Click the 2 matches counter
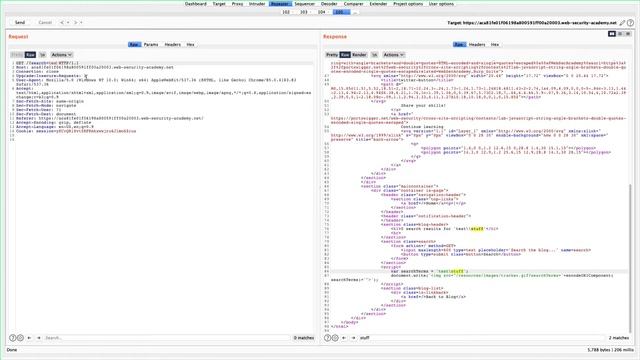 pos(619,338)
